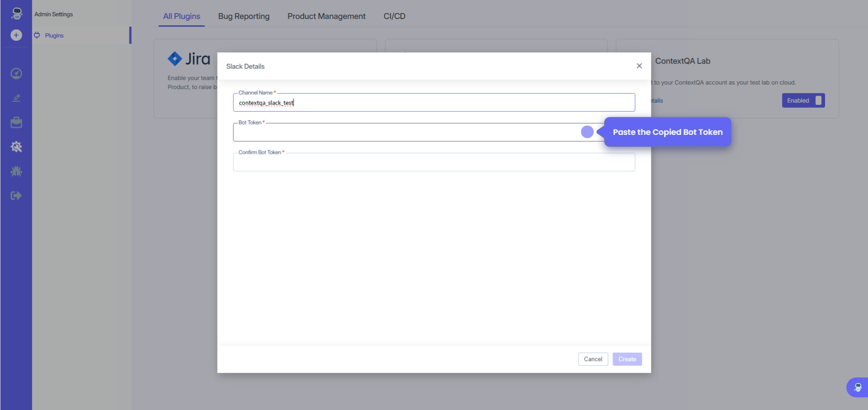Close the Slack Details dialog

click(639, 66)
